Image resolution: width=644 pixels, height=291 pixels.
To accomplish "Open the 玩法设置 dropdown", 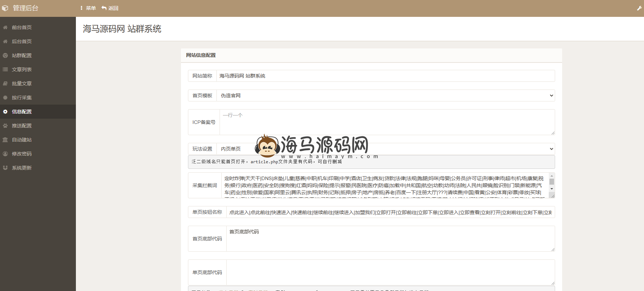I will pos(385,149).
